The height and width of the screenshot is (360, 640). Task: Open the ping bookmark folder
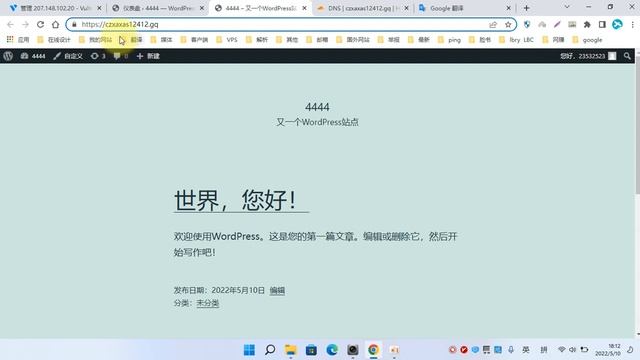(x=449, y=40)
